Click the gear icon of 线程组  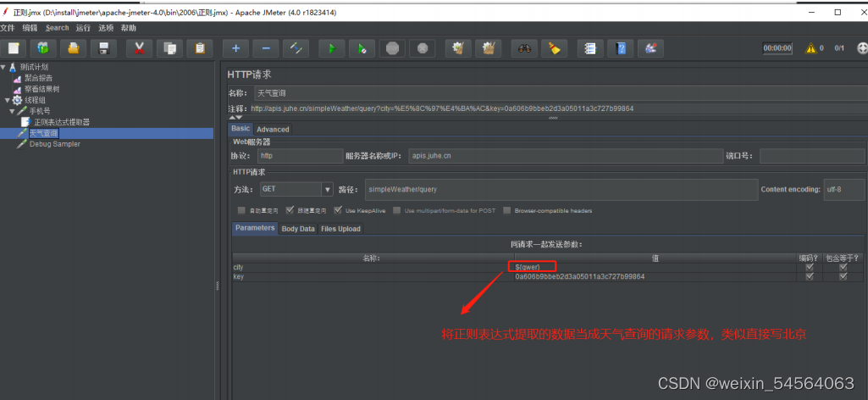point(17,100)
